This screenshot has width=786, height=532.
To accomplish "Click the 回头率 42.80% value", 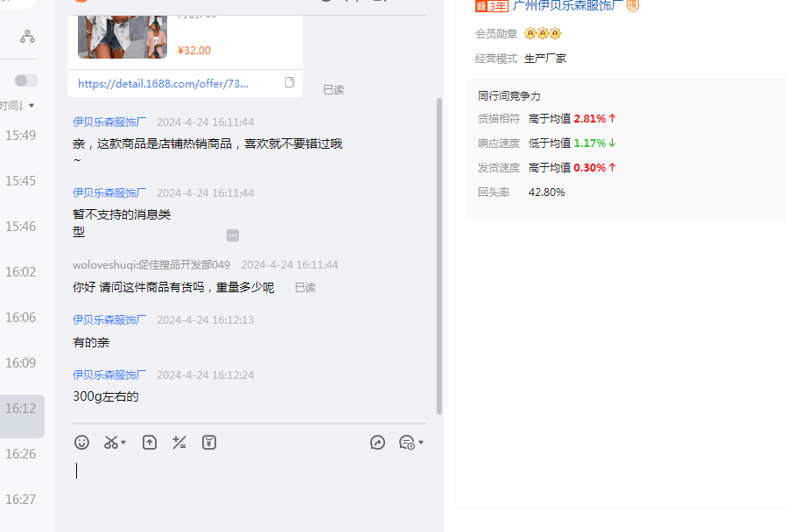I will tap(546, 192).
